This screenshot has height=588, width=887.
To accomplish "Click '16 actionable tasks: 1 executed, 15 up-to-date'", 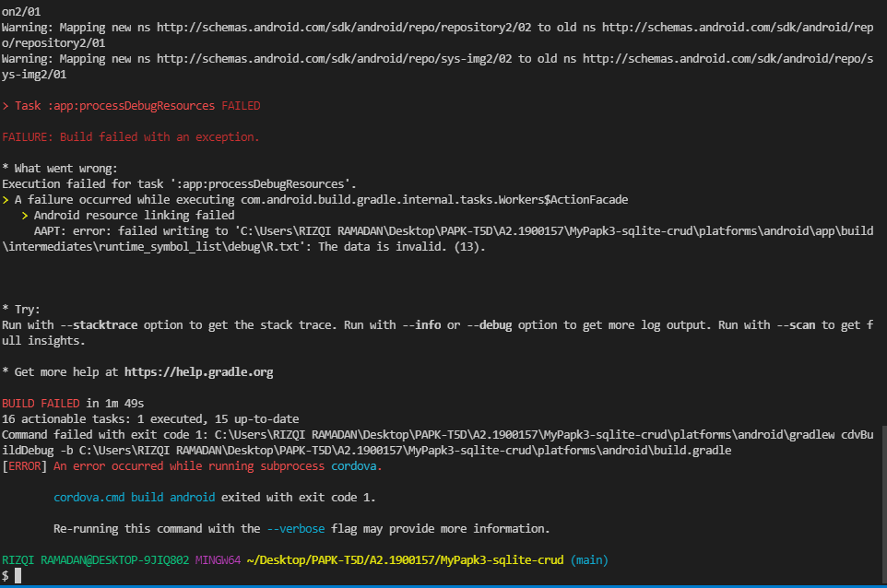I will (x=150, y=419).
